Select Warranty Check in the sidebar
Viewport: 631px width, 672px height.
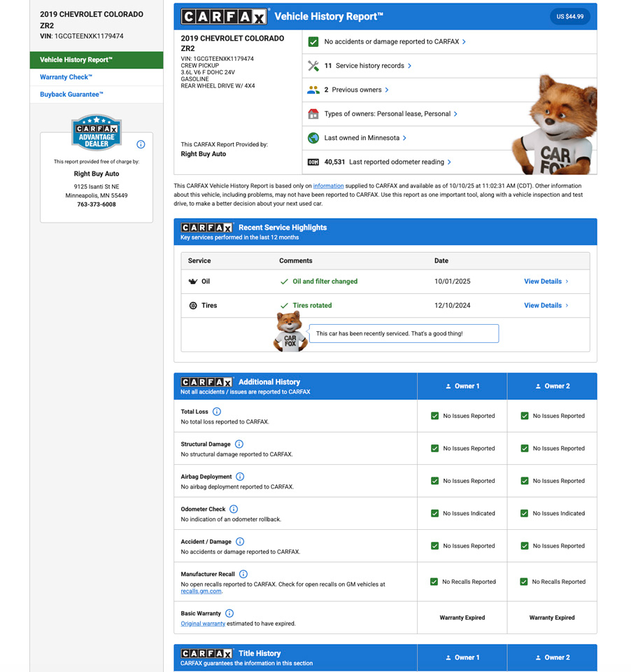click(x=66, y=77)
